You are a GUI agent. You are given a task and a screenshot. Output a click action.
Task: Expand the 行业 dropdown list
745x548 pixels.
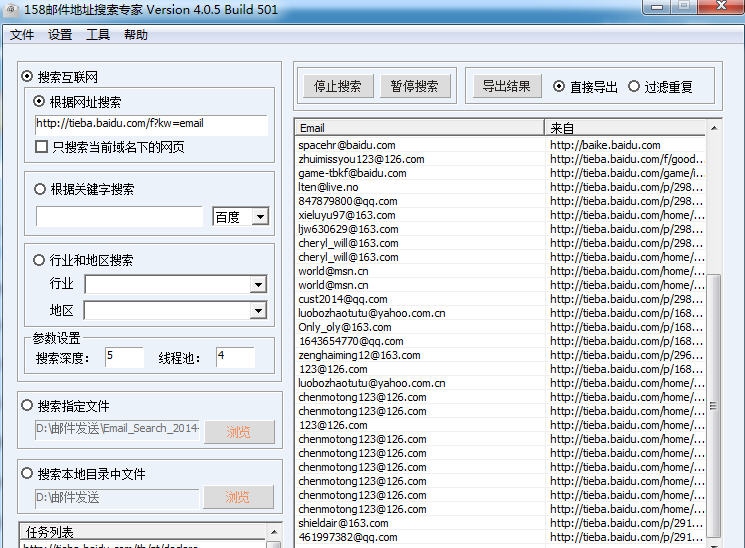click(258, 285)
